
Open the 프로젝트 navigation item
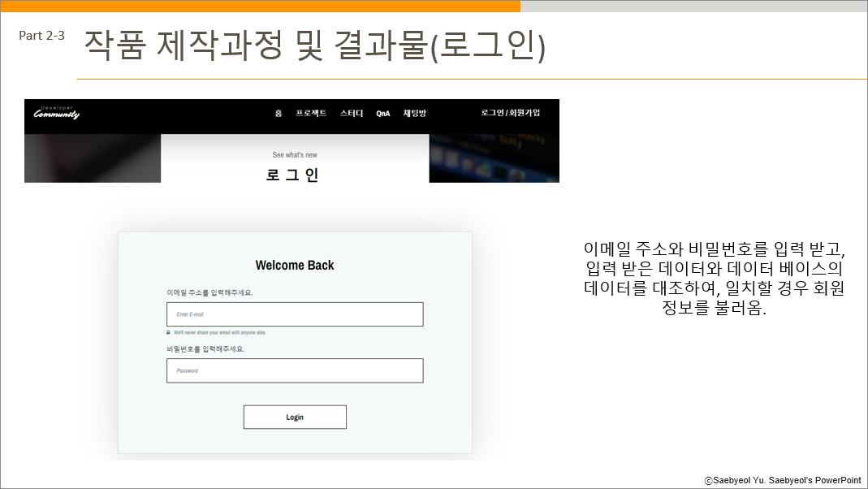pos(310,114)
